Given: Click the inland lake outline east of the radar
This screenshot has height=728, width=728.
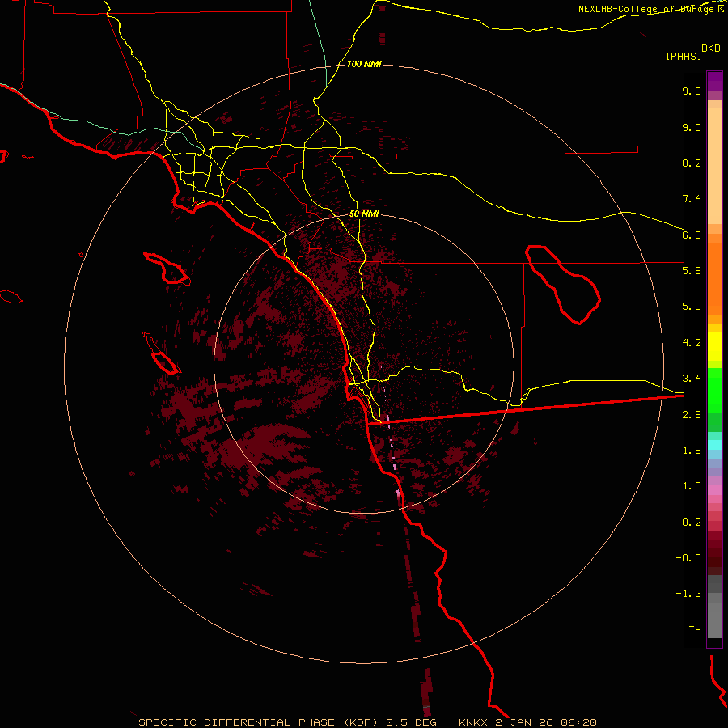Looking at the screenshot, I should pos(563,285).
